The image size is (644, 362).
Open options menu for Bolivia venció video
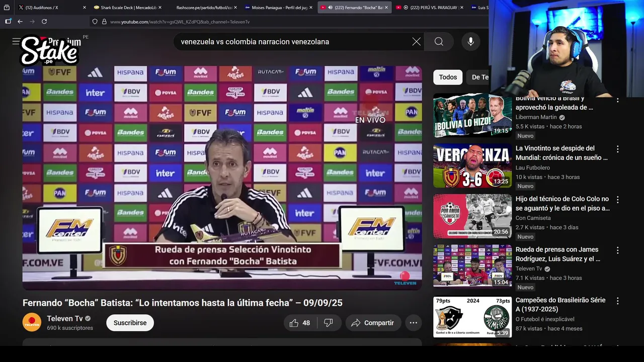tap(617, 100)
